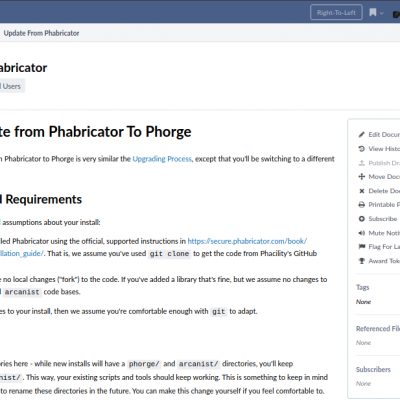400x400 pixels.
Task: Click the Delete Document X icon
Action: coord(362,191)
